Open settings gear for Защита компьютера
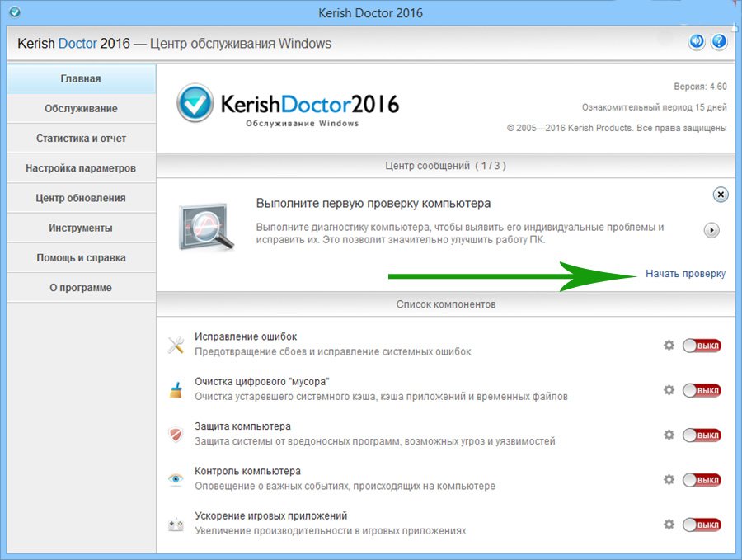Viewport: 742px width, 560px height. point(669,435)
